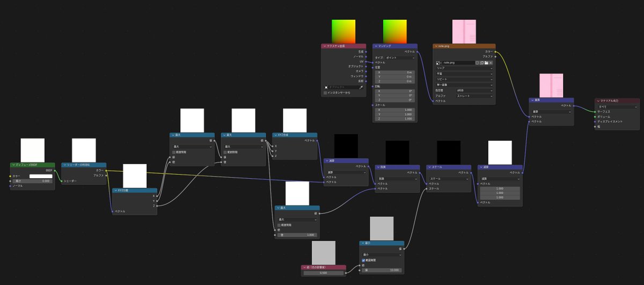The image size is (644, 285).
Task: Collapse the ディフューズBSDF node
Action: [x=13, y=165]
